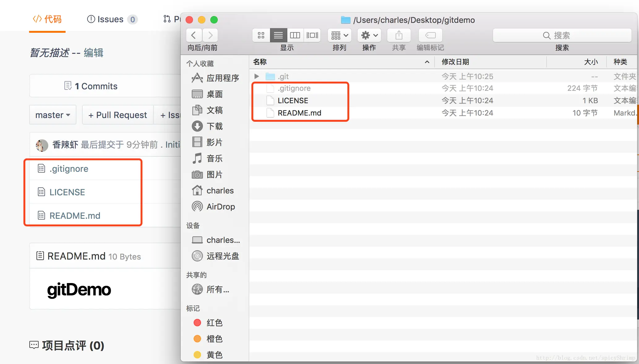The width and height of the screenshot is (639, 364).
Task: Sort files by the Date Modified column
Action: click(455, 62)
